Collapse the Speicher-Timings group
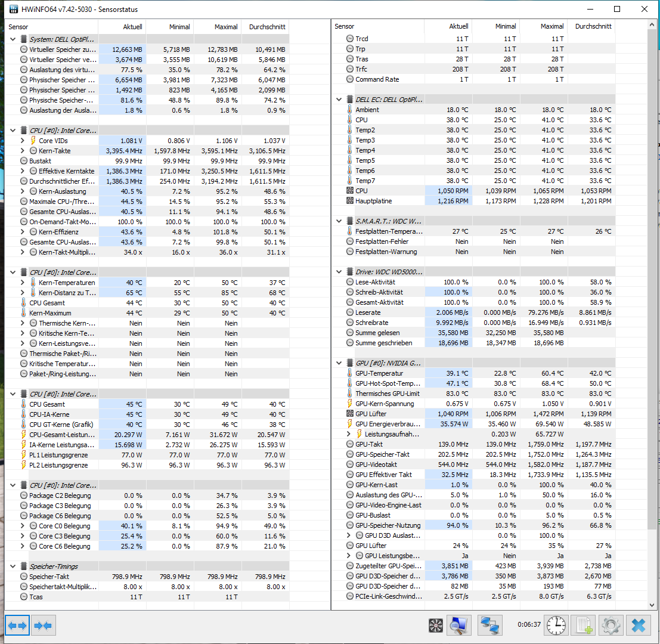 click(13, 566)
